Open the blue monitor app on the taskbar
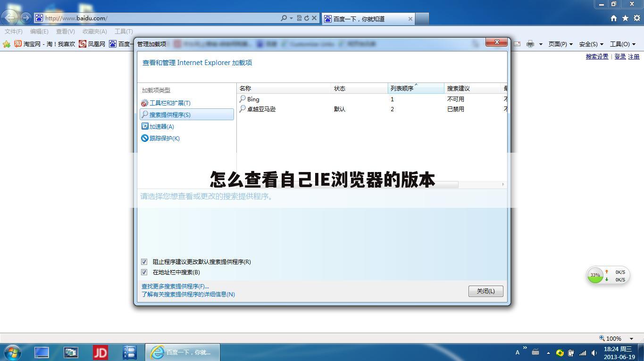This screenshot has width=644, height=361. click(x=42, y=352)
